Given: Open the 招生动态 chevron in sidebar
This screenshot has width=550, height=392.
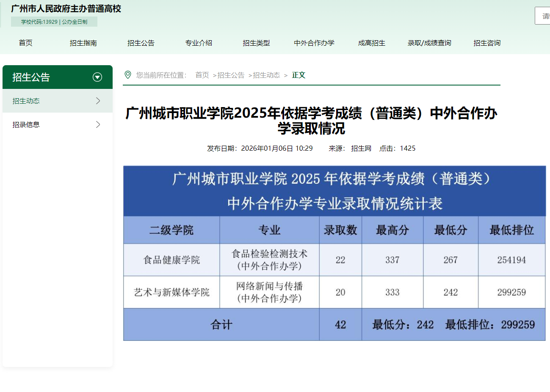Looking at the screenshot, I should pyautogui.click(x=98, y=101).
